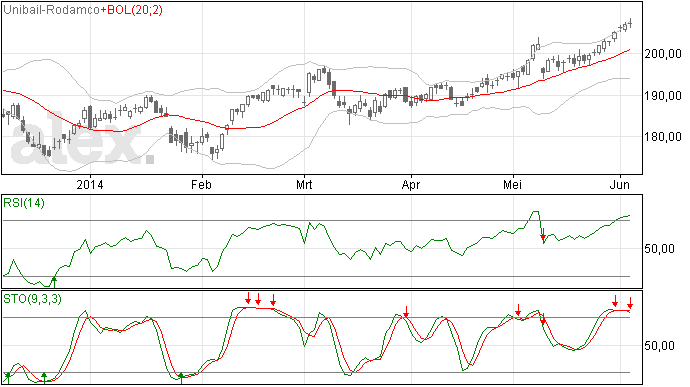Click the Mei date axis label
The height and width of the screenshot is (387, 690).
(x=513, y=184)
